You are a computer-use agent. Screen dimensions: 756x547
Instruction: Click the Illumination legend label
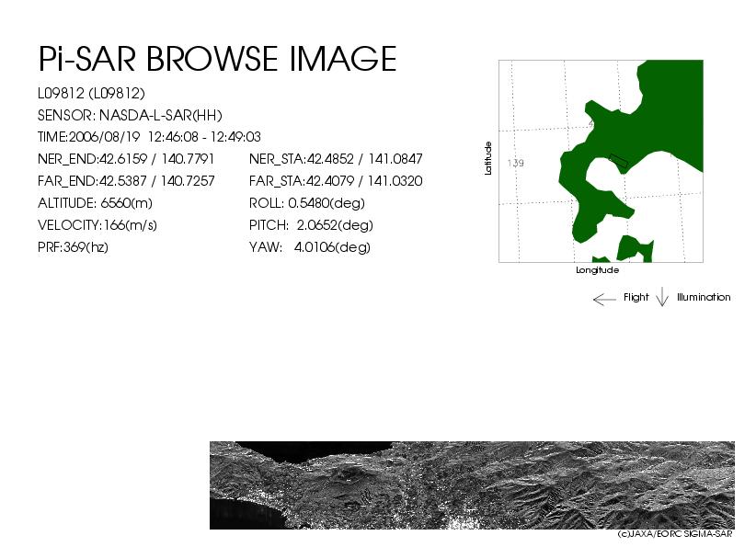[704, 297]
